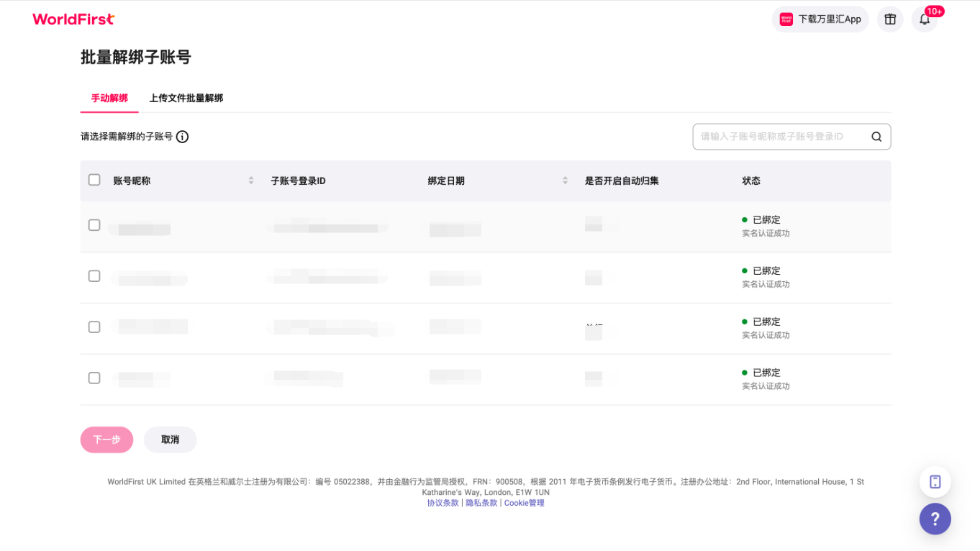Sort by 绑定日期 column arrows
This screenshot has height=551, width=980.
click(x=566, y=181)
